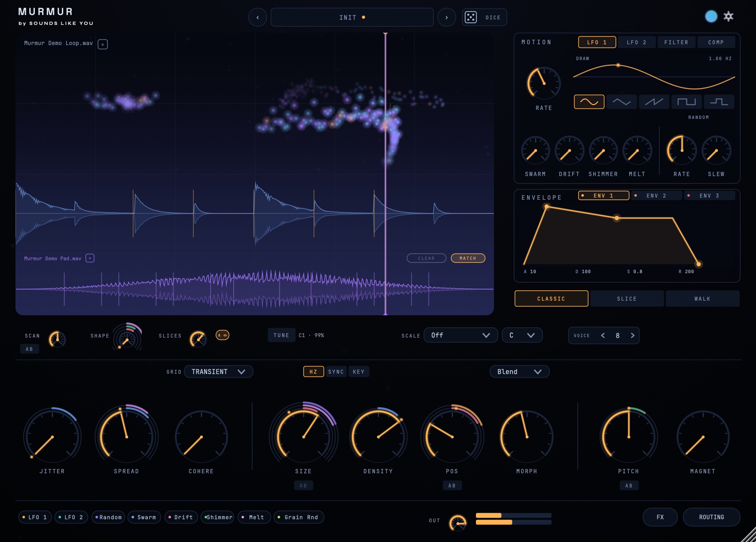Remove Murmur Demo Loop.wav sample
This screenshot has width=756, height=542.
point(103,44)
